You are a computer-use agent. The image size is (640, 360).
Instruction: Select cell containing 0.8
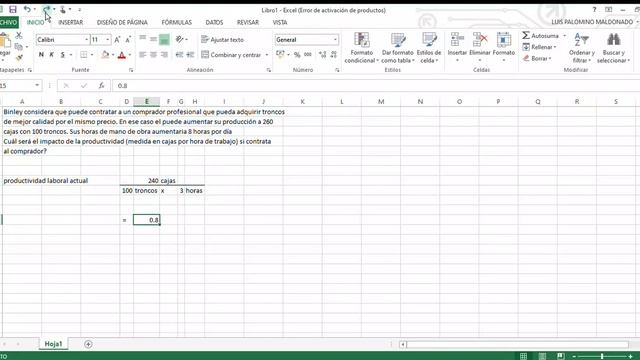point(147,220)
